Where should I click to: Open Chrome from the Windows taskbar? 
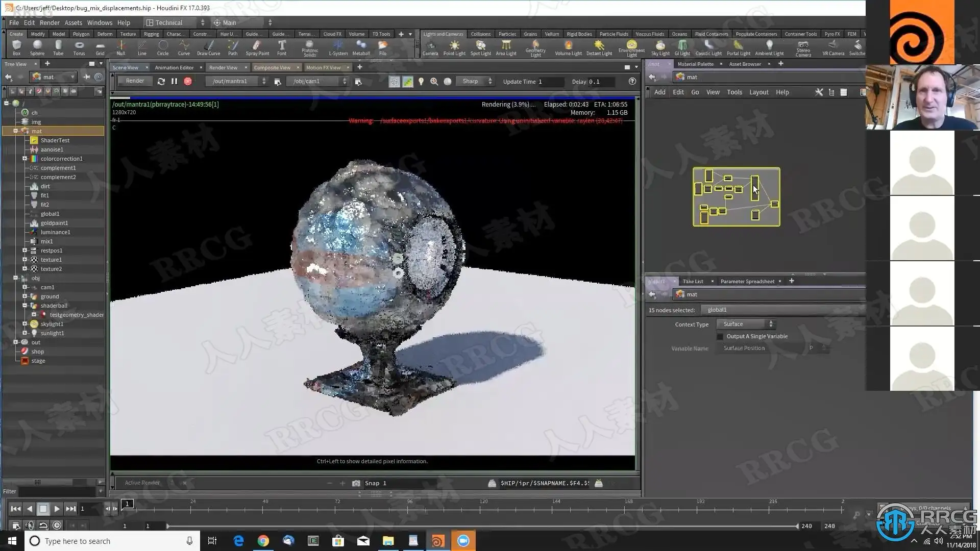point(263,541)
